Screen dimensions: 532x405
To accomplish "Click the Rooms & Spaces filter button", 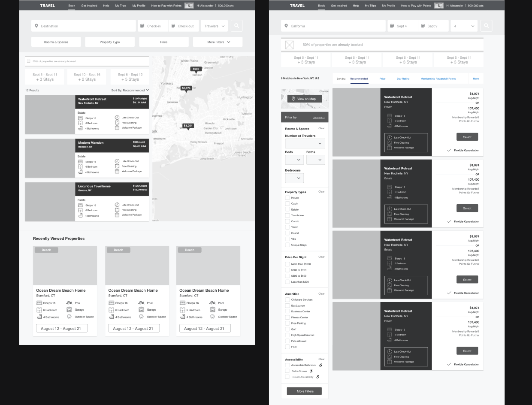I will click(56, 42).
